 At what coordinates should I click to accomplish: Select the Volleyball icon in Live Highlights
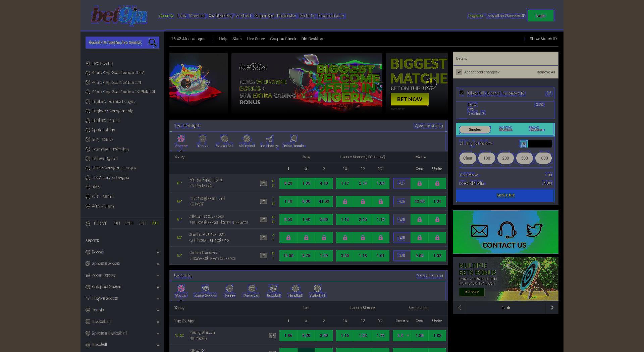pos(247,139)
